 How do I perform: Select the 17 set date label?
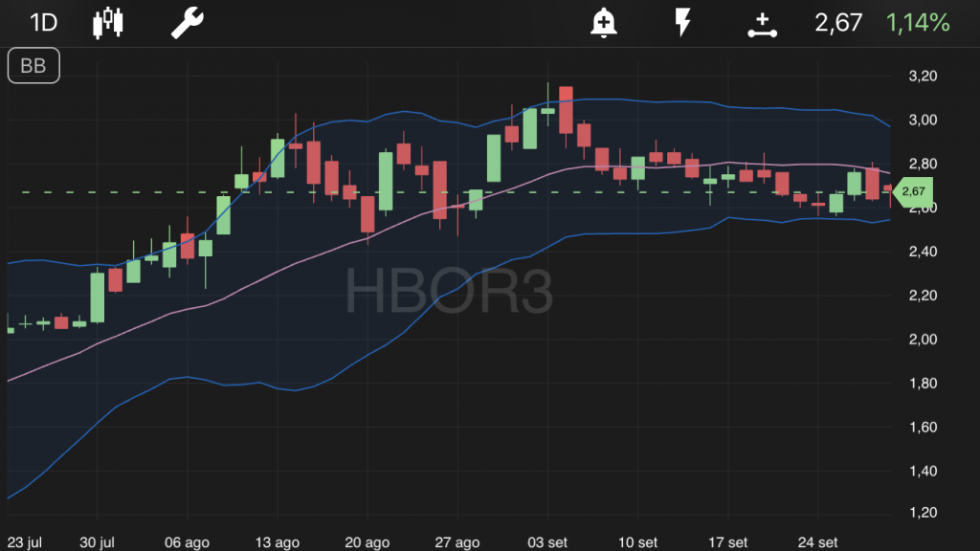[727, 542]
